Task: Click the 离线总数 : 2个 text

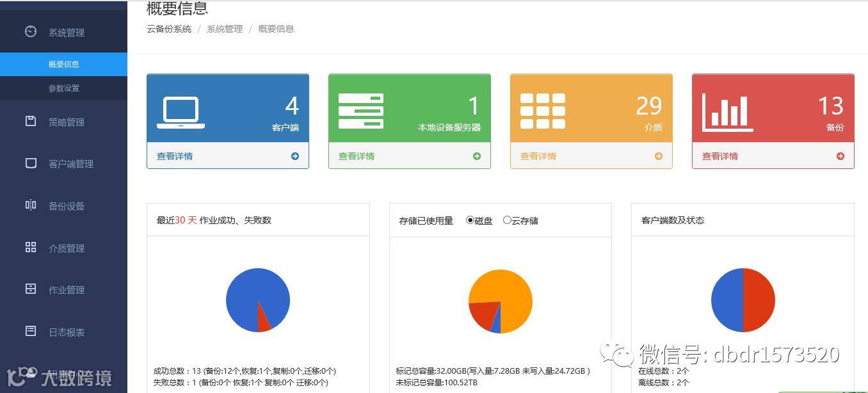Action: click(664, 383)
